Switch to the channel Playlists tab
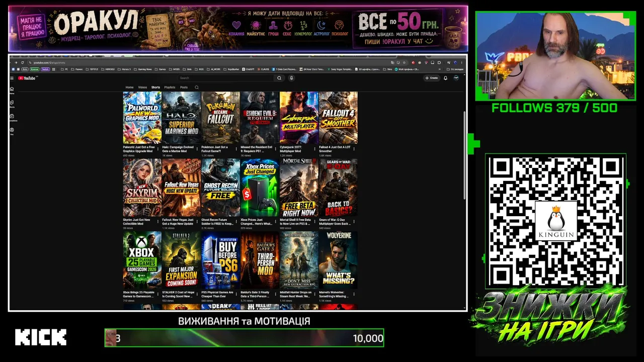The width and height of the screenshot is (644, 362). point(170,87)
